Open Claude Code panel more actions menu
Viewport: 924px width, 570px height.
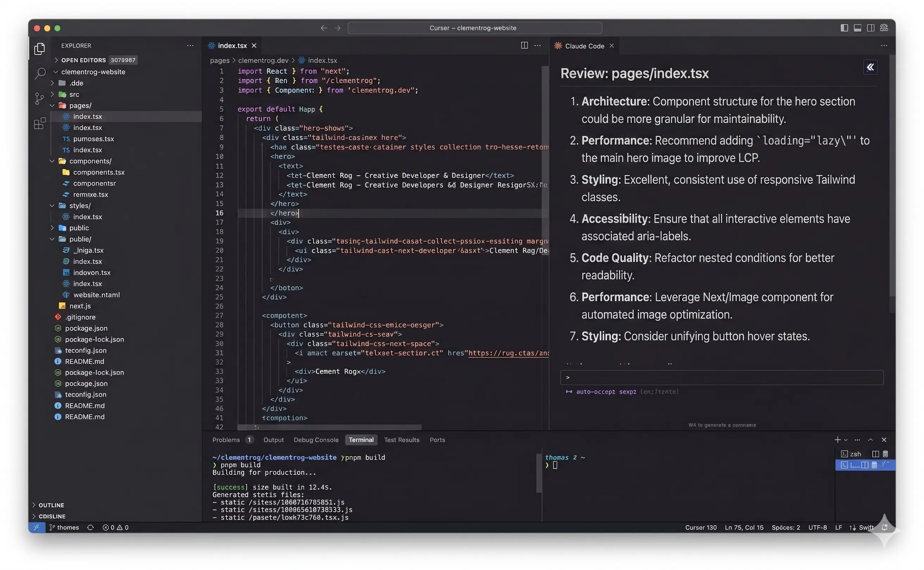tap(884, 46)
